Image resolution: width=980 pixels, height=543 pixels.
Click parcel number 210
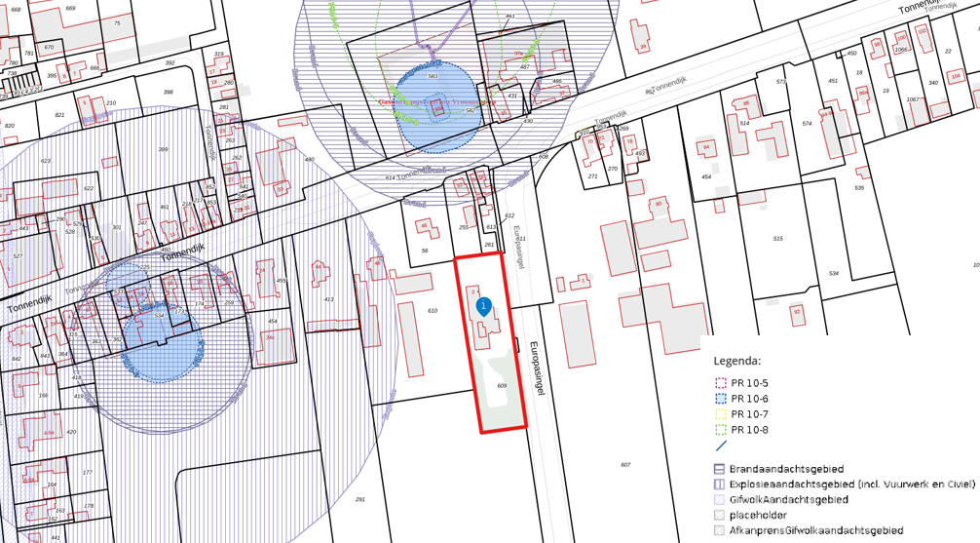point(111,102)
